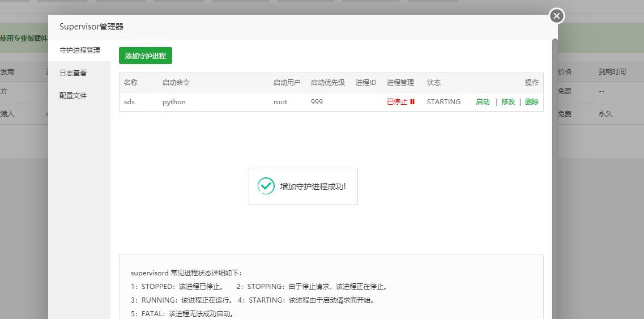Click the 已停止 status of sds
The width and height of the screenshot is (644, 319).
click(396, 102)
